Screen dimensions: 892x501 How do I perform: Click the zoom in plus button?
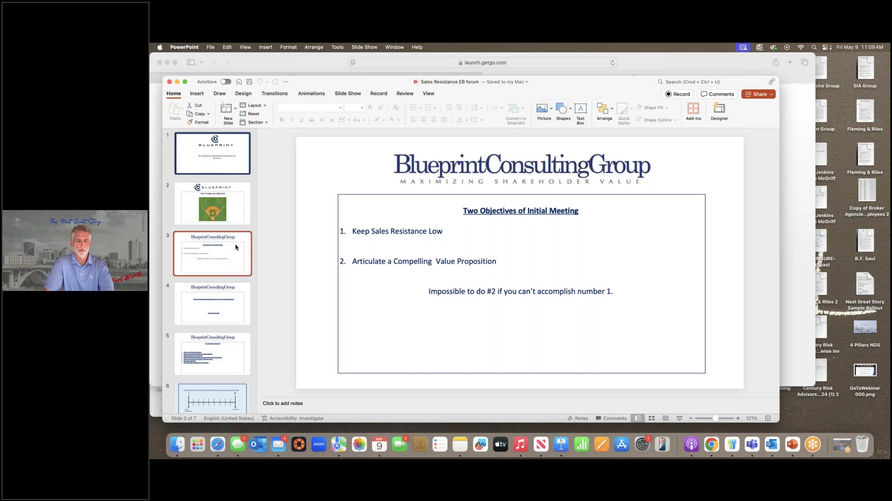click(738, 418)
